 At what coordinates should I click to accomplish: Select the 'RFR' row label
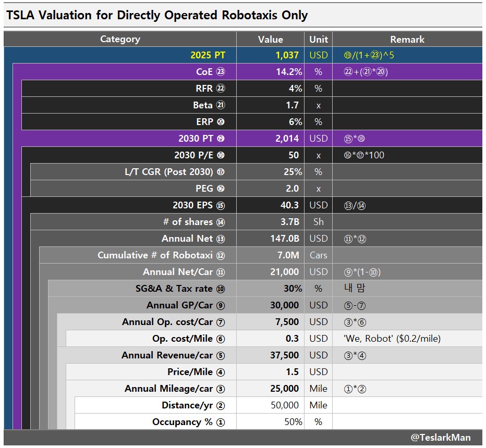coord(210,89)
